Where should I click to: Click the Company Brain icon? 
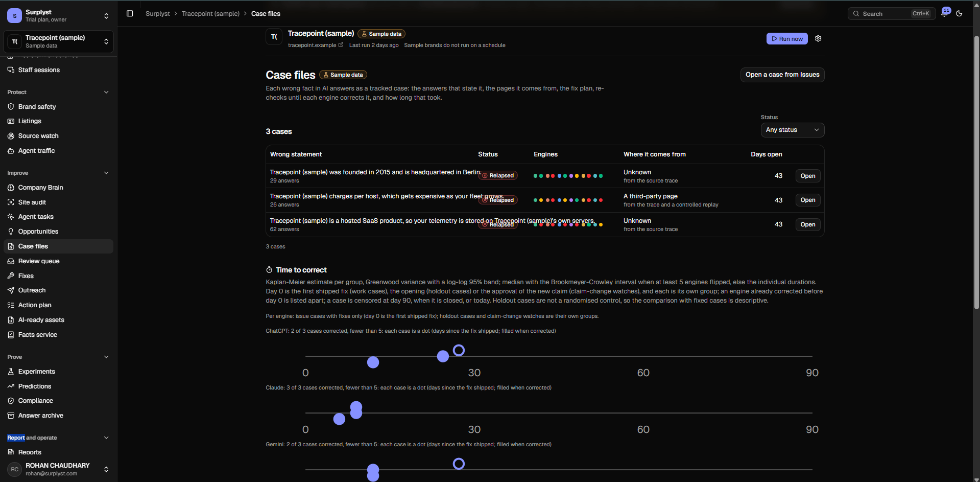click(x=11, y=188)
